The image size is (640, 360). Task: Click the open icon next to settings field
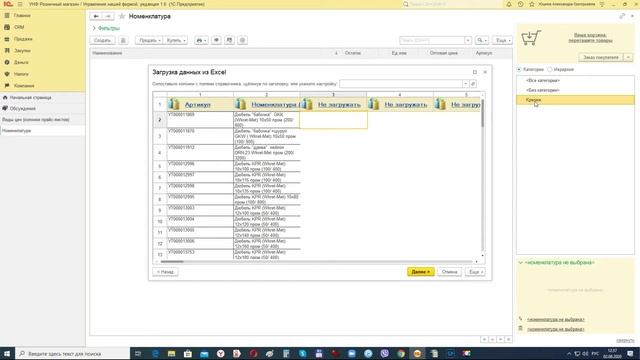pyautogui.click(x=473, y=84)
